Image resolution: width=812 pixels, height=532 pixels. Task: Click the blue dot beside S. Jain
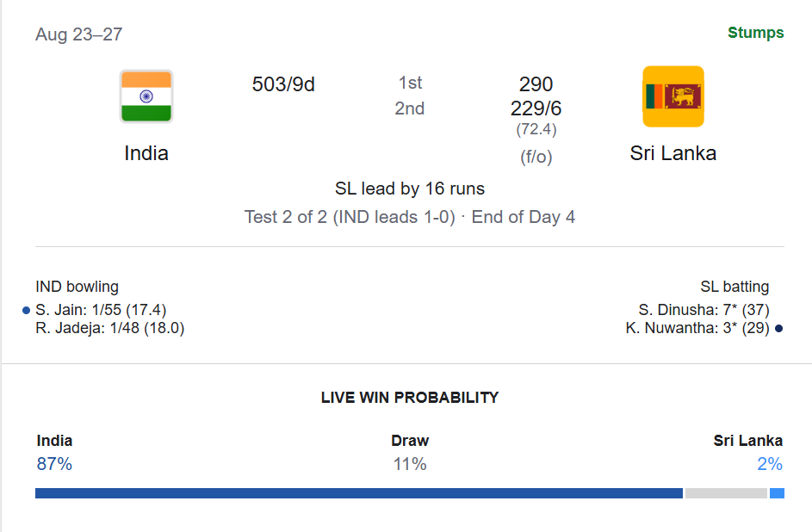click(x=27, y=311)
